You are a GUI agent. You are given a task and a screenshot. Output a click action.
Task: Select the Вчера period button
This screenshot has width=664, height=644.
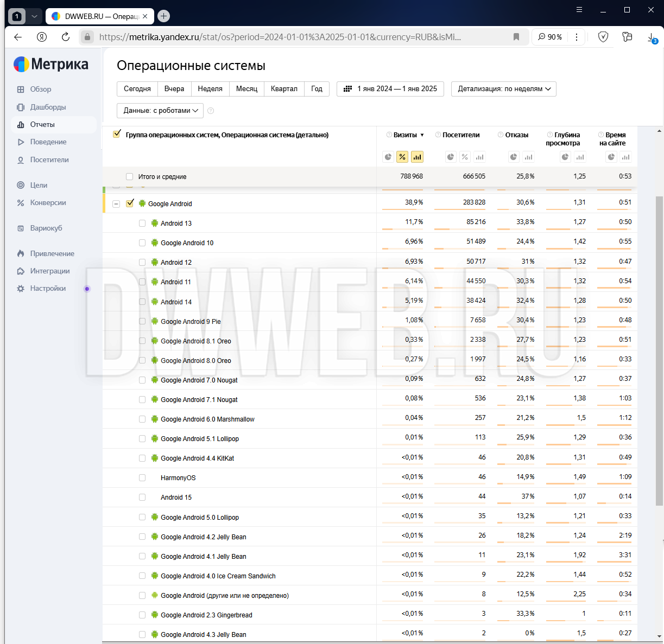[x=174, y=89]
